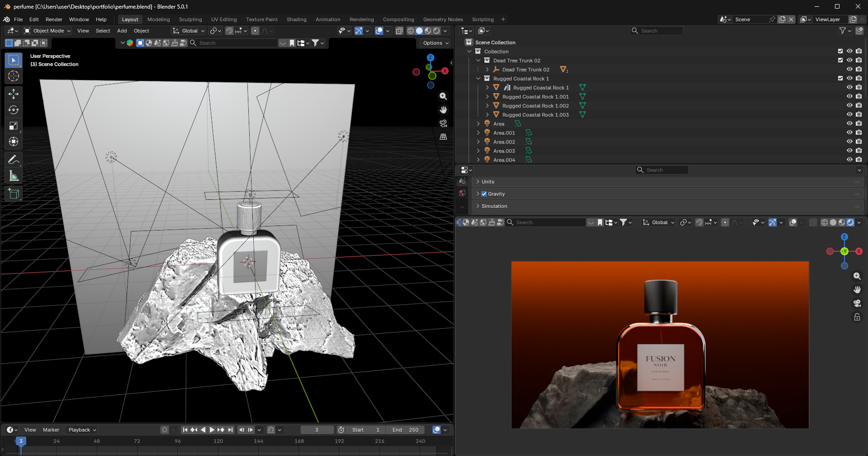Expand the Area.001 light in outliner
Viewport: 868px width, 456px height.
coord(478,133)
